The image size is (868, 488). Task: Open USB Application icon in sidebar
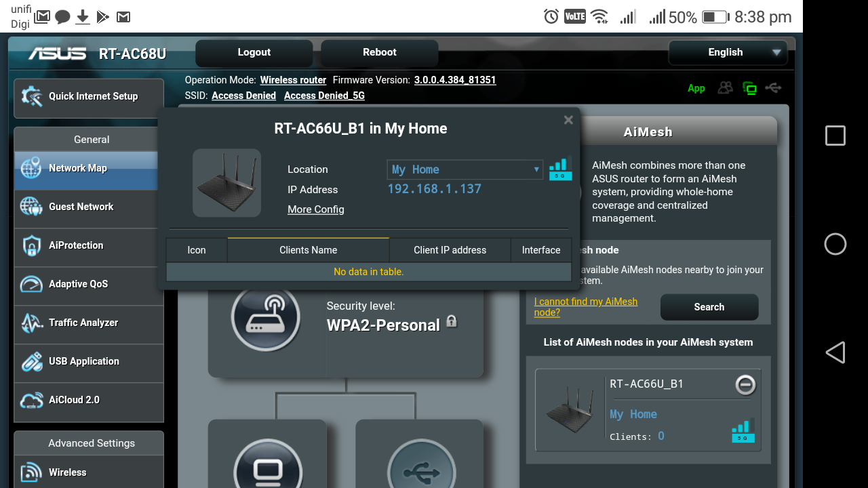(x=32, y=361)
